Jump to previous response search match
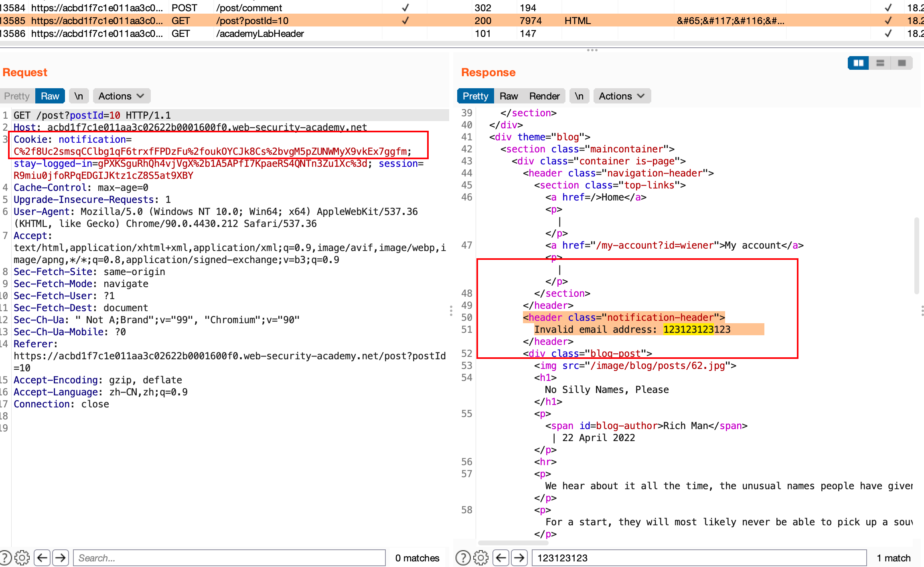The height and width of the screenshot is (567, 924). click(x=501, y=558)
